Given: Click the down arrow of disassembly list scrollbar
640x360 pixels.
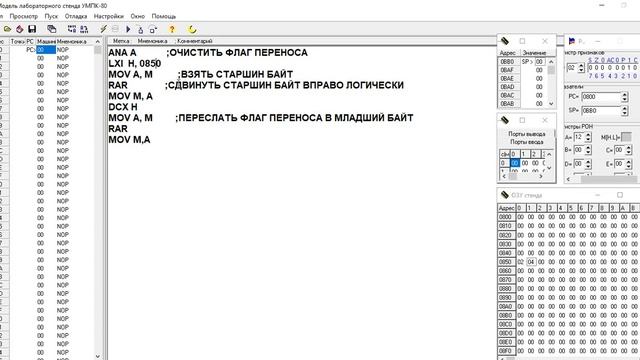Looking at the screenshot, I should click(x=98, y=356).
